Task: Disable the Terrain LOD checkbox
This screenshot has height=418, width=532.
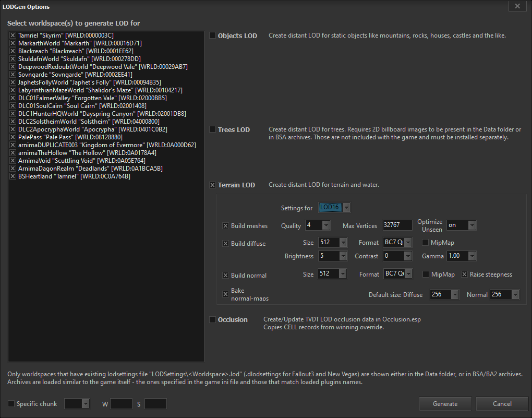Action: (x=212, y=185)
